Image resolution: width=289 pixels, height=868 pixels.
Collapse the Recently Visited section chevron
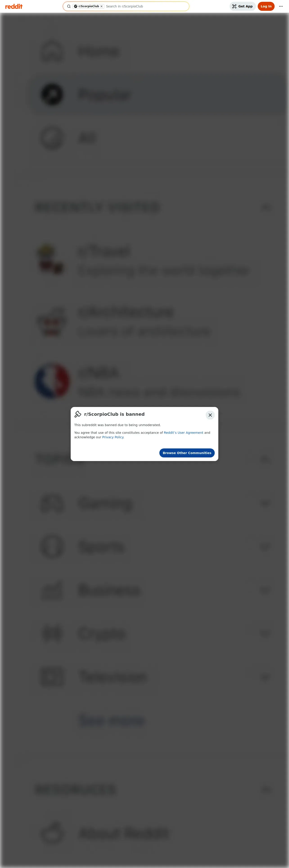265,207
